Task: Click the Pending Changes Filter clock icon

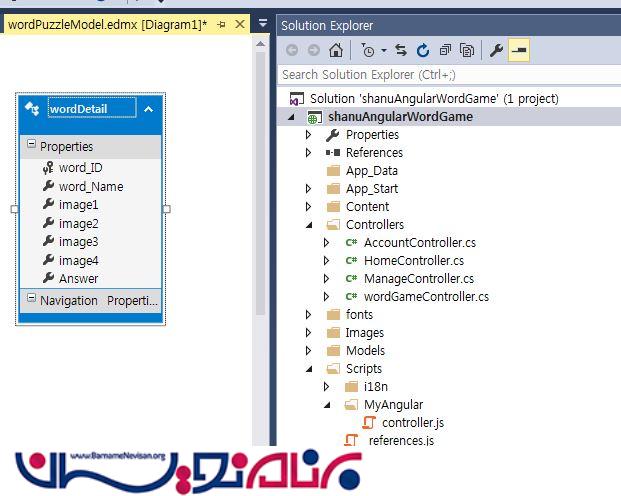Action: 368,50
